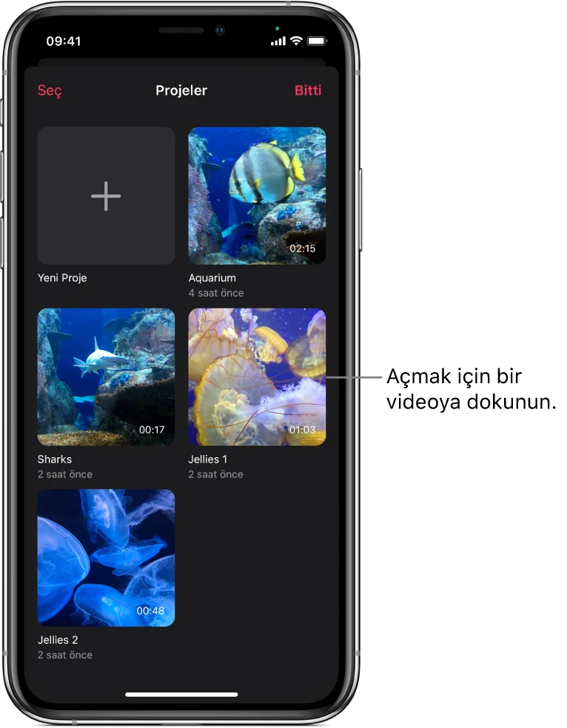Tap the Projeler title in header
The width and height of the screenshot is (567, 728).
point(181,90)
